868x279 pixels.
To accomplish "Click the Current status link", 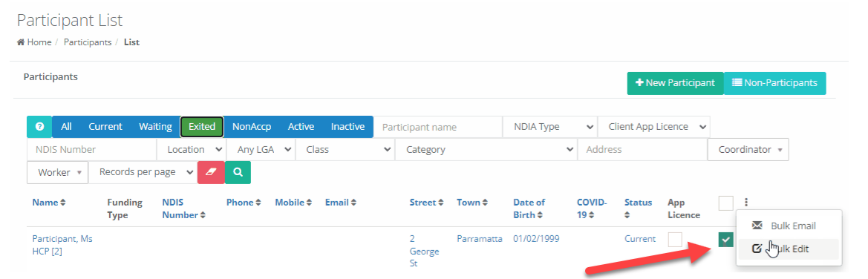I will [x=640, y=239].
